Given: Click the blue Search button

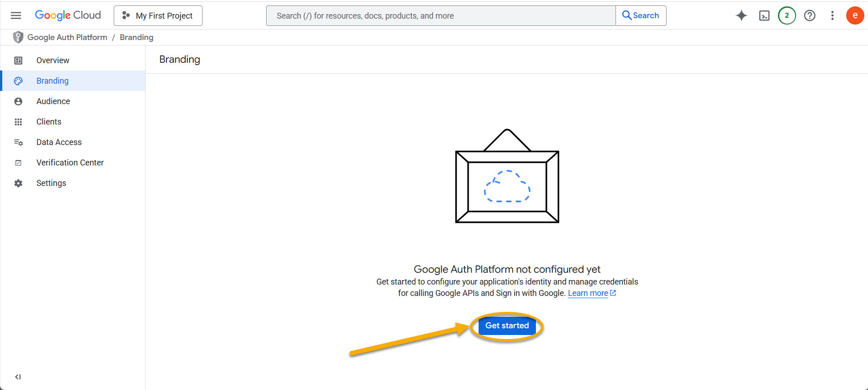Looking at the screenshot, I should pos(641,15).
